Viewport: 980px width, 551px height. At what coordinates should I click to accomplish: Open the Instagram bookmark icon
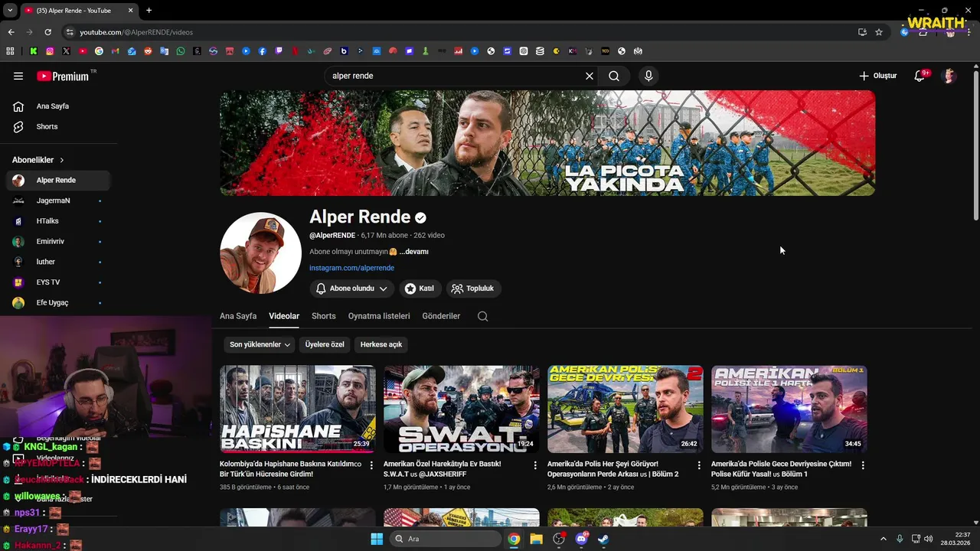pyautogui.click(x=50, y=51)
